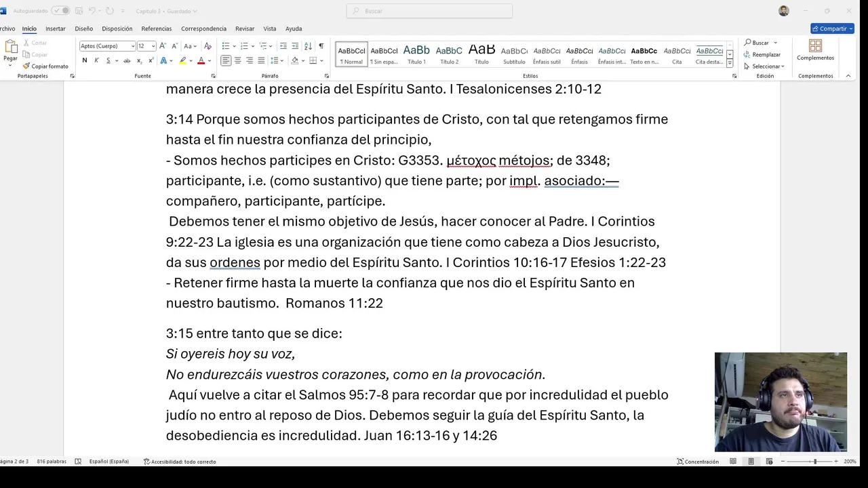Click the bullet list icon

click(x=226, y=46)
